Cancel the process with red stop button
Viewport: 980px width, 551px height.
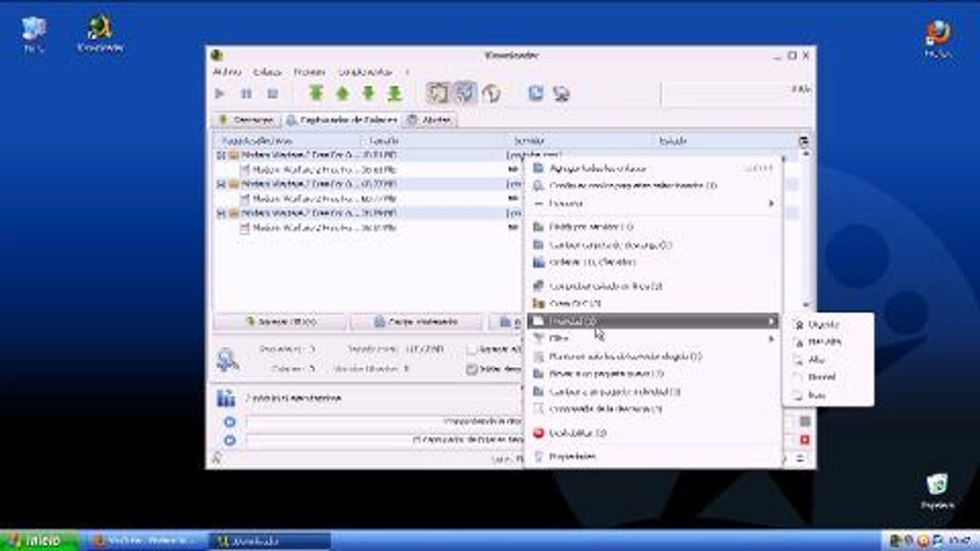805,440
